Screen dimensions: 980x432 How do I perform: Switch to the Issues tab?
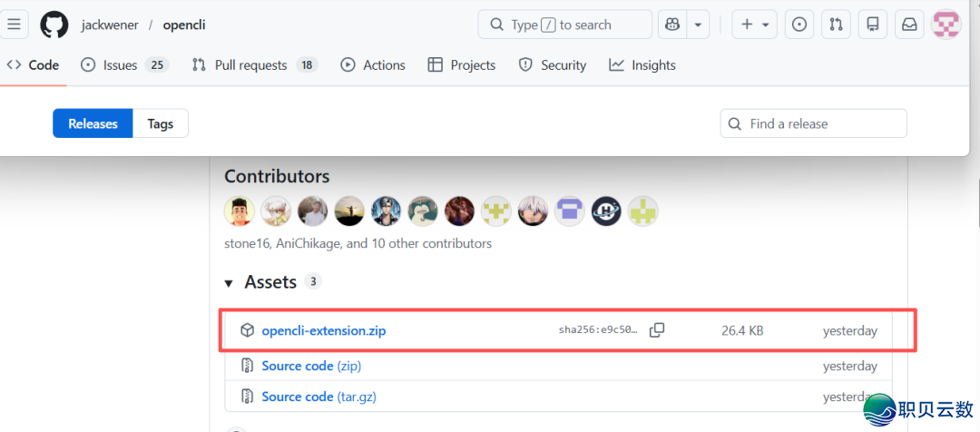125,65
